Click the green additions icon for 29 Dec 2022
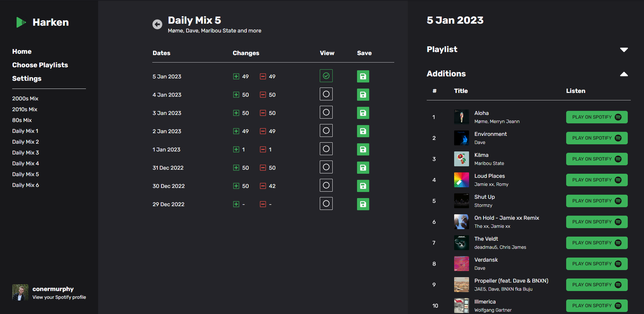This screenshot has width=644, height=314. click(236, 204)
